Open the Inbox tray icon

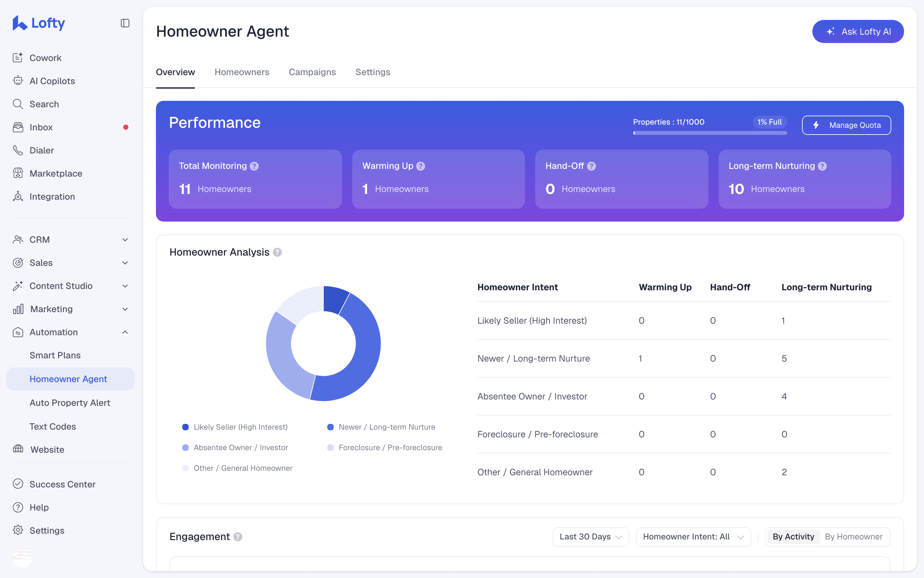click(18, 127)
